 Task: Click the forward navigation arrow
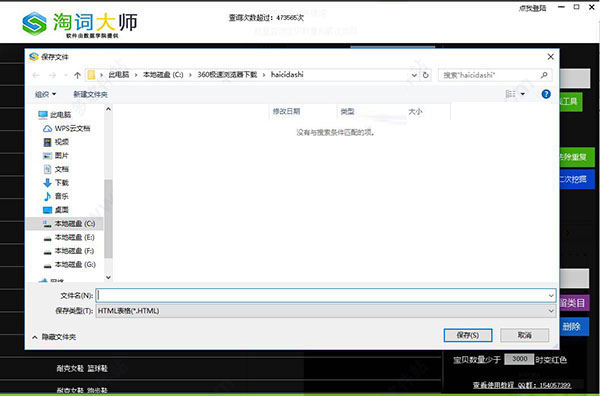pyautogui.click(x=53, y=75)
